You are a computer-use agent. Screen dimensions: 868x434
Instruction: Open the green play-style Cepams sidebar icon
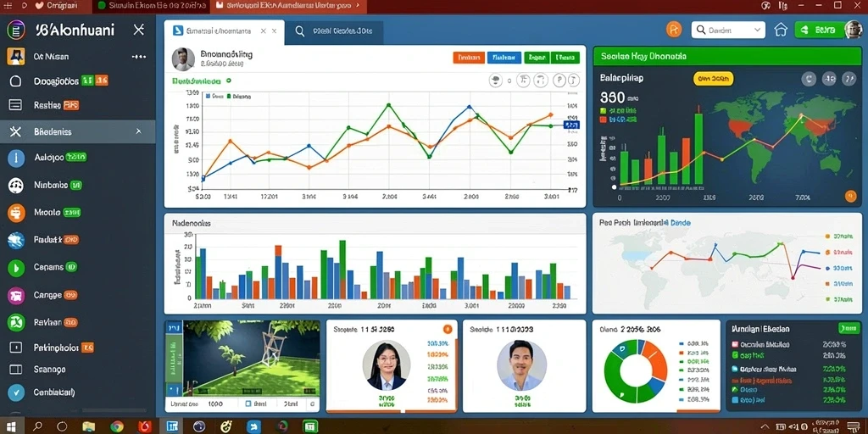(16, 267)
